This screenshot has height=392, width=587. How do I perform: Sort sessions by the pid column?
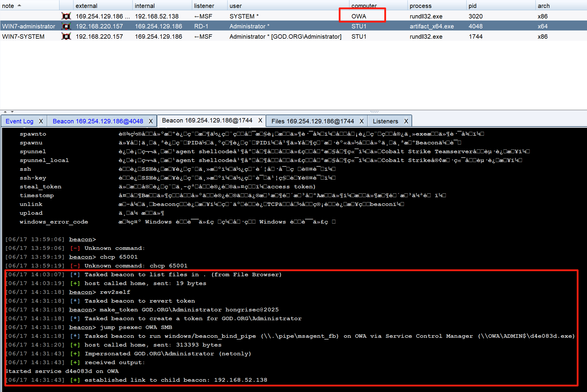472,6
